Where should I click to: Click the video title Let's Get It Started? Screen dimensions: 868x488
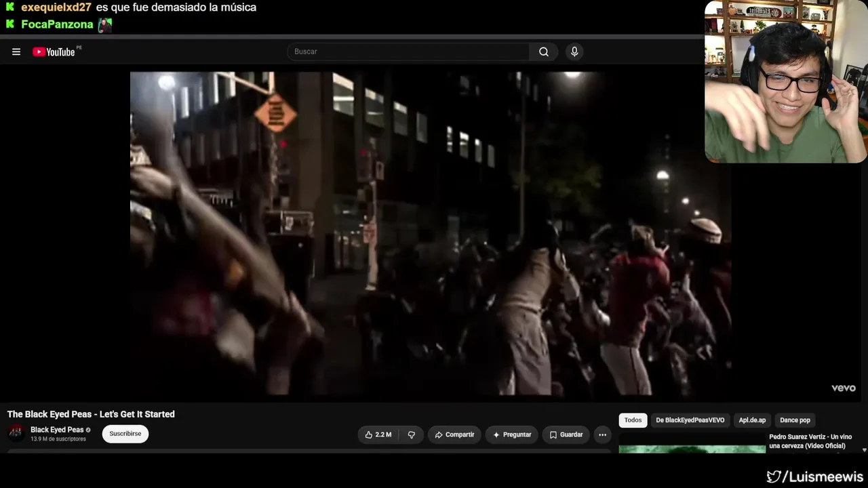pyautogui.click(x=91, y=414)
